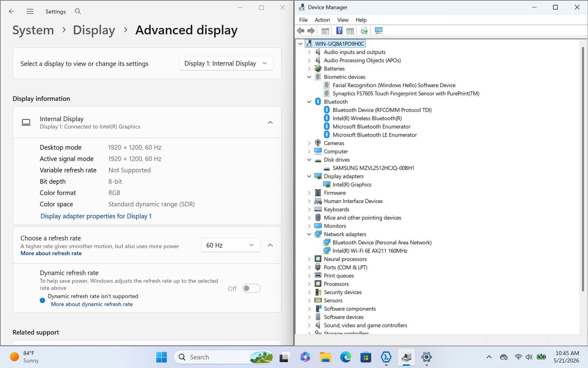Toggle the Dynamic refresh rate switch
This screenshot has width=588, height=368.
click(x=251, y=288)
